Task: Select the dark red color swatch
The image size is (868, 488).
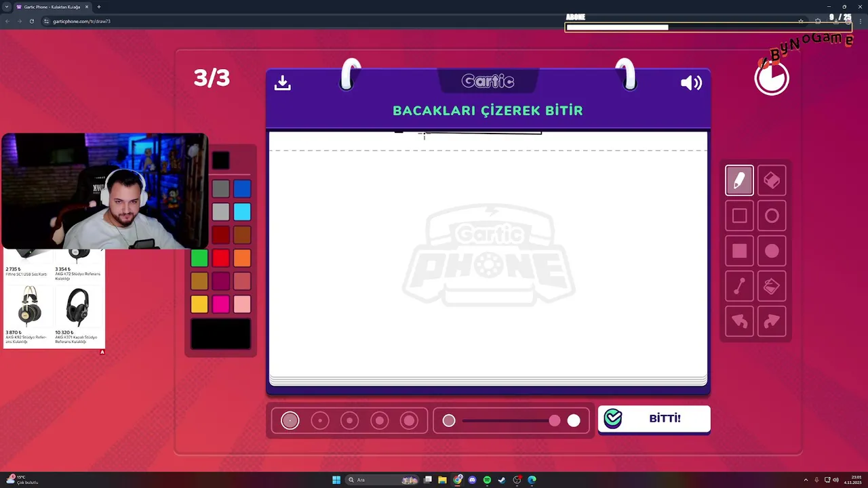Action: (220, 235)
